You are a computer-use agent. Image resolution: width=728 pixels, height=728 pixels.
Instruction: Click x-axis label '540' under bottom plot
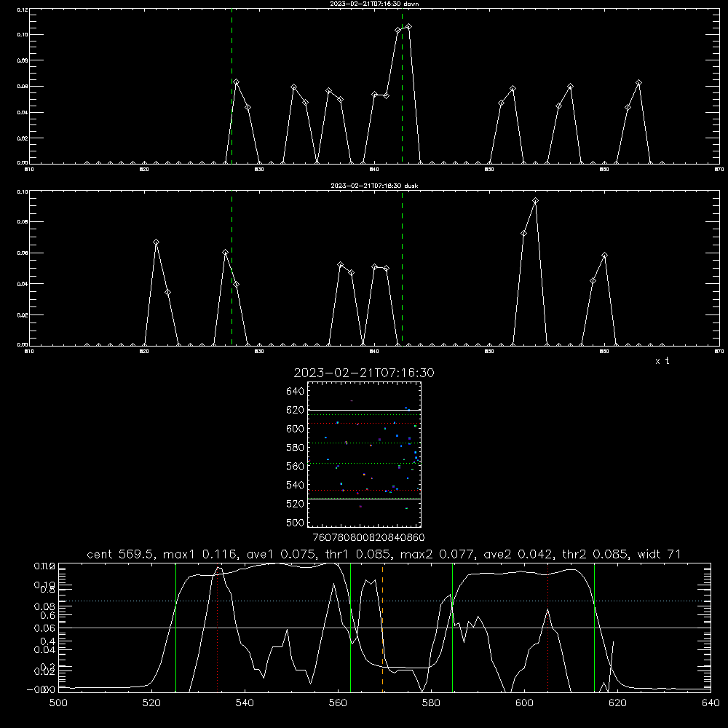(x=245, y=703)
